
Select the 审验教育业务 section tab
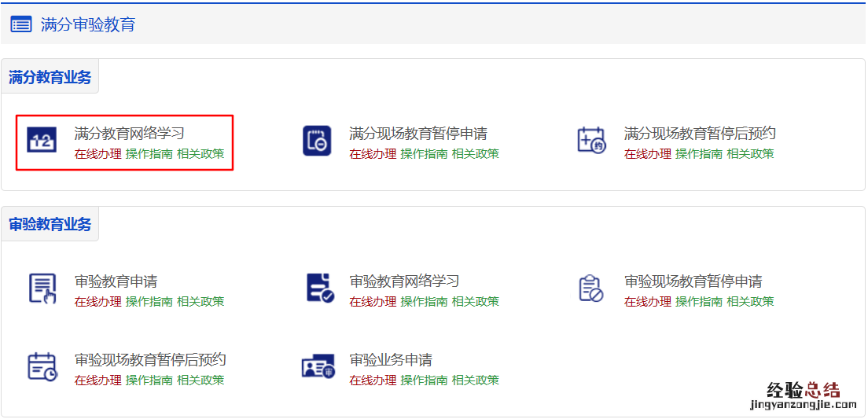(x=50, y=225)
